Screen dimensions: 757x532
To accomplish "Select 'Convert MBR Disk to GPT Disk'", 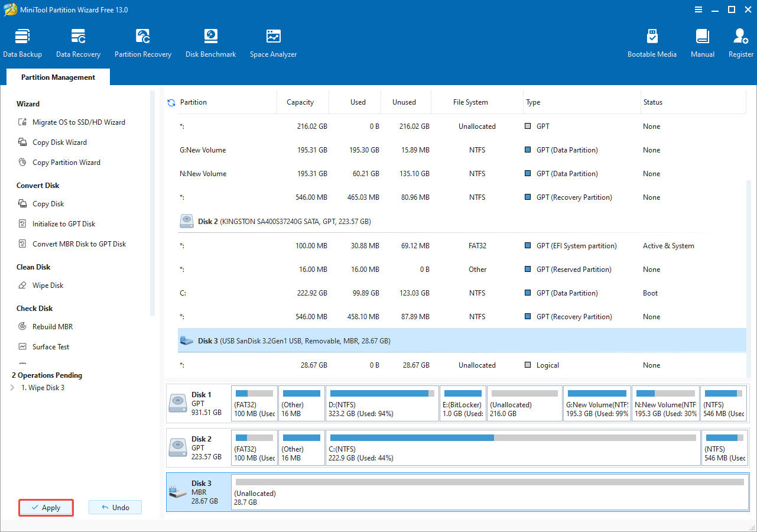I will [77, 244].
